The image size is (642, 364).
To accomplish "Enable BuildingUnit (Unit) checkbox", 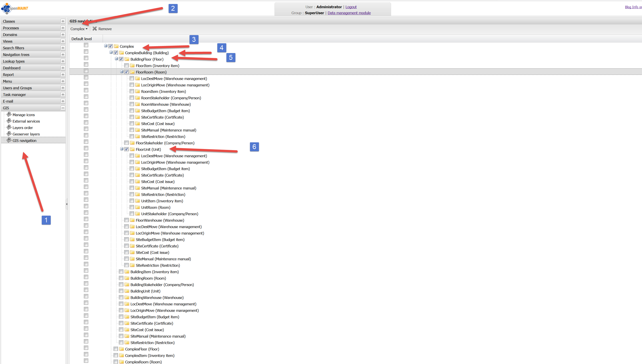I will pyautogui.click(x=121, y=291).
